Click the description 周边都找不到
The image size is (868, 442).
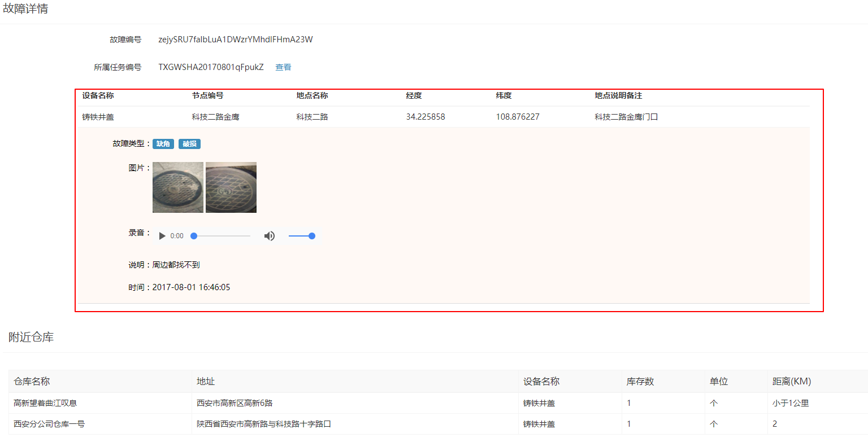pos(176,265)
